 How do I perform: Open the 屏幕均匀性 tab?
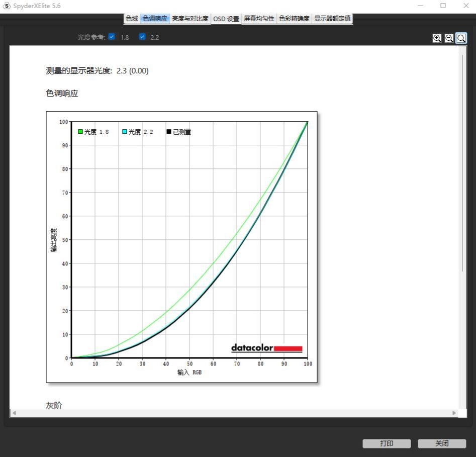coord(259,19)
